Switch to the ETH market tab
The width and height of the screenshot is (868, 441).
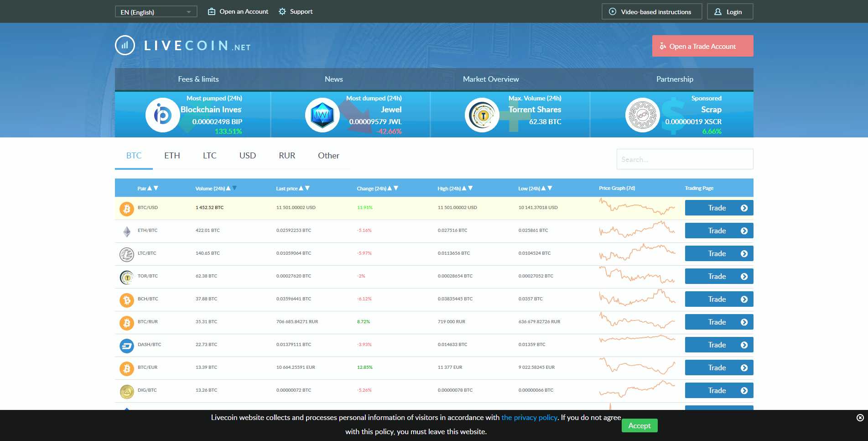172,156
